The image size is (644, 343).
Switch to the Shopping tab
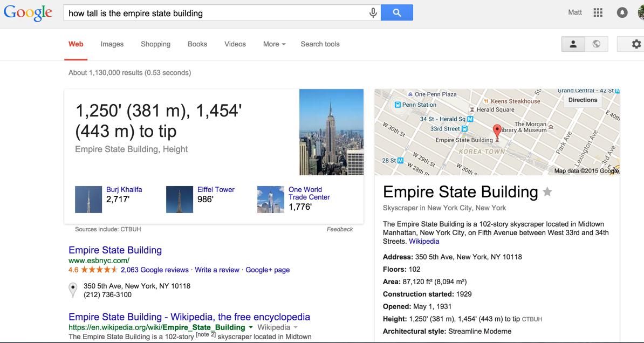(x=156, y=44)
